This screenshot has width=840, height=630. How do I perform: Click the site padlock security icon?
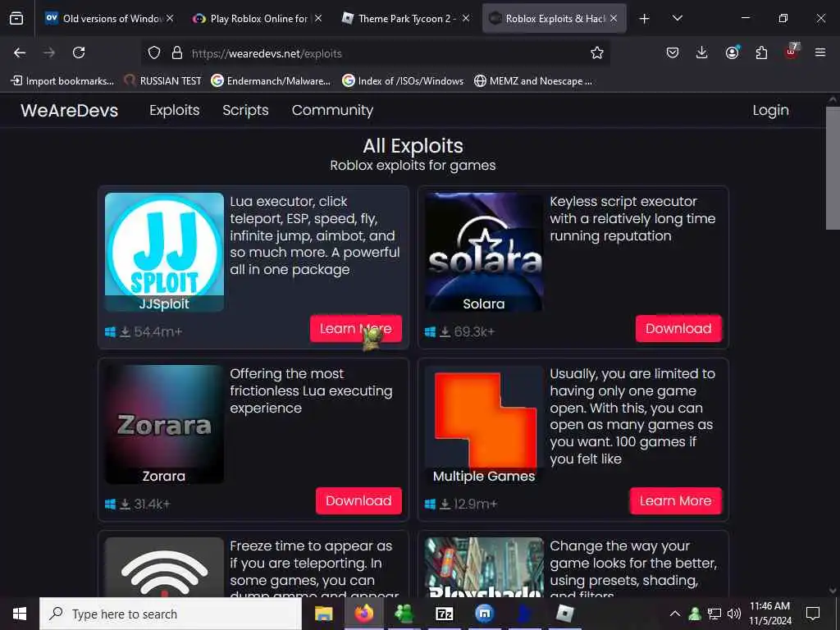coord(177,52)
